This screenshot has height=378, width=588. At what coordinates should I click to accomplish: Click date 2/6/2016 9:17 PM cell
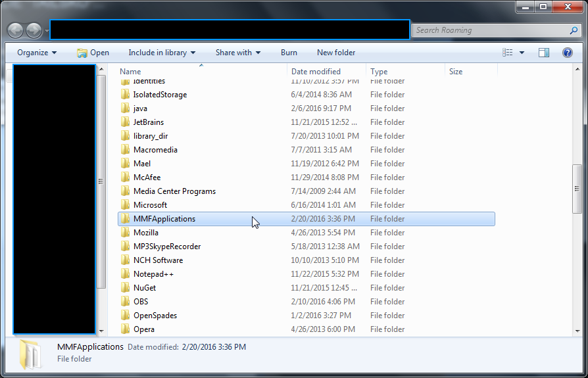321,108
